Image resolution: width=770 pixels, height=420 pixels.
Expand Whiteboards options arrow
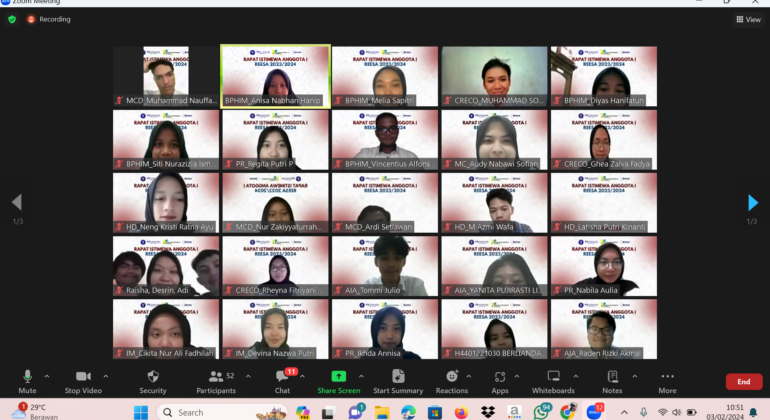[576, 376]
